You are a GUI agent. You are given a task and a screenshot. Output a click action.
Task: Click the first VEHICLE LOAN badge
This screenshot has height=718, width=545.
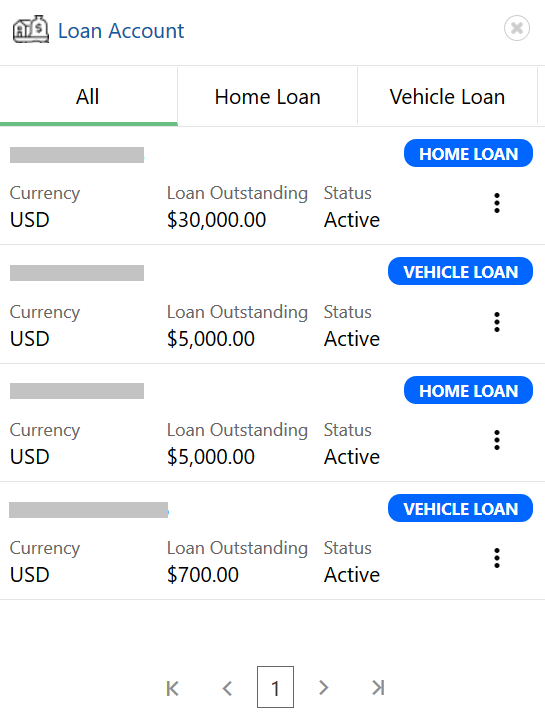pos(460,271)
